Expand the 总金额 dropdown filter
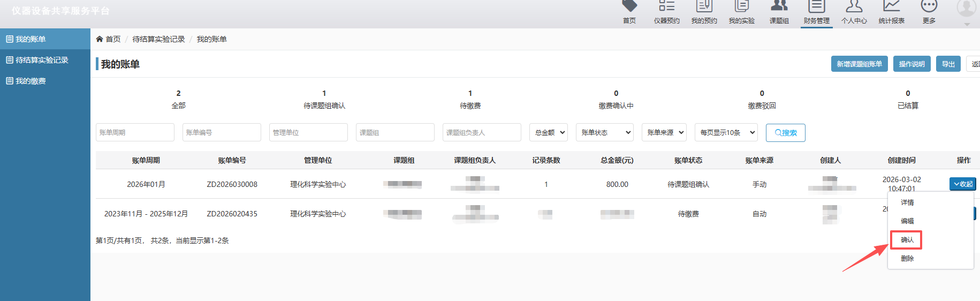980x301 pixels. (x=548, y=132)
